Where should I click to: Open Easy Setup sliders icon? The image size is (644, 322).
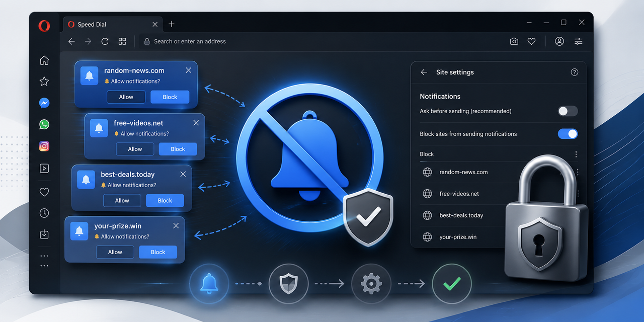pos(579,41)
